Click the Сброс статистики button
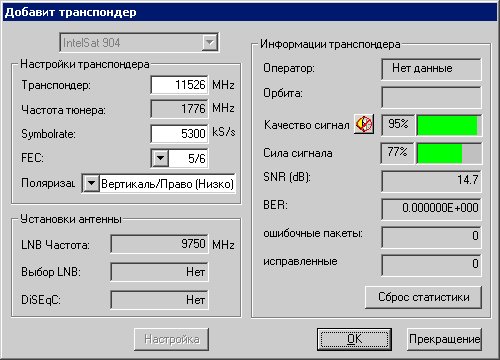 [x=423, y=297]
